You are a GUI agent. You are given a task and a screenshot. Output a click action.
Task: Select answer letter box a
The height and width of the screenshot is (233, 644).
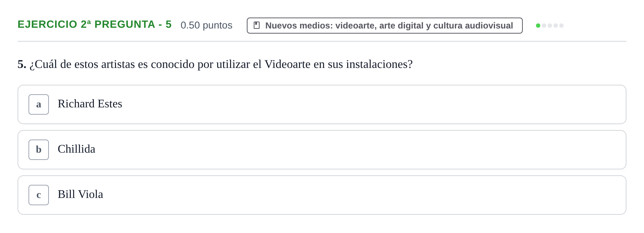point(39,104)
